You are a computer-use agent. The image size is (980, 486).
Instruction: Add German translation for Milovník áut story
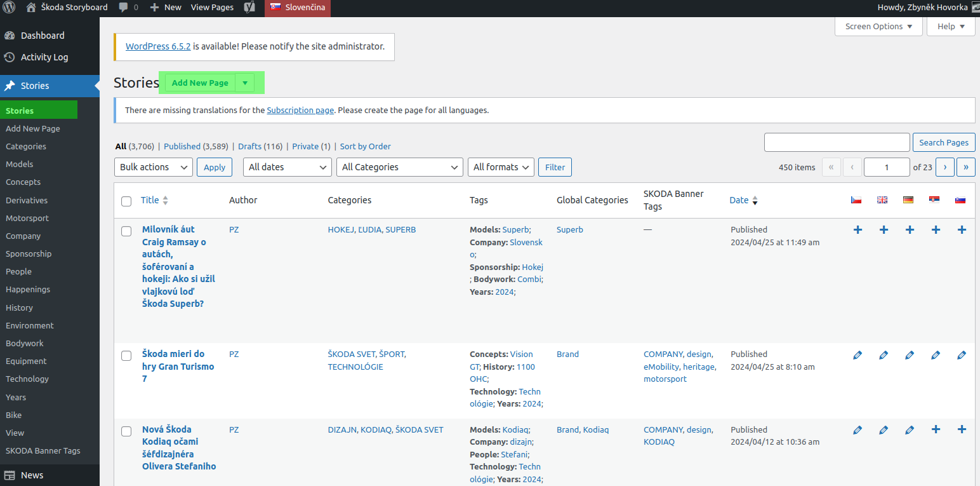(x=910, y=230)
